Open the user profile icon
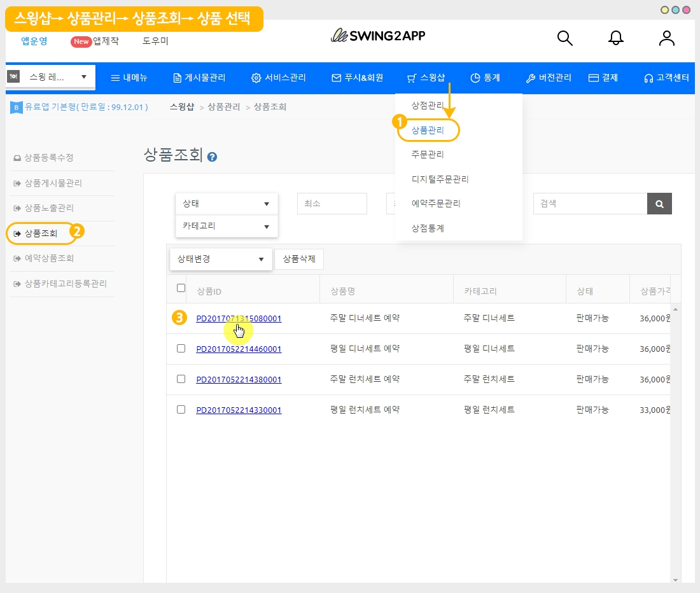700x593 pixels. coord(666,38)
